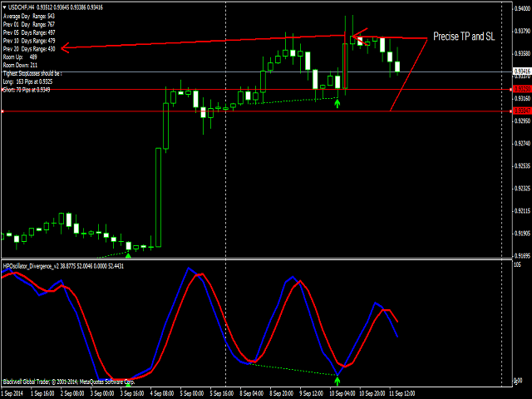Click the green buy arrow below the 10 Sep candle

click(337, 104)
